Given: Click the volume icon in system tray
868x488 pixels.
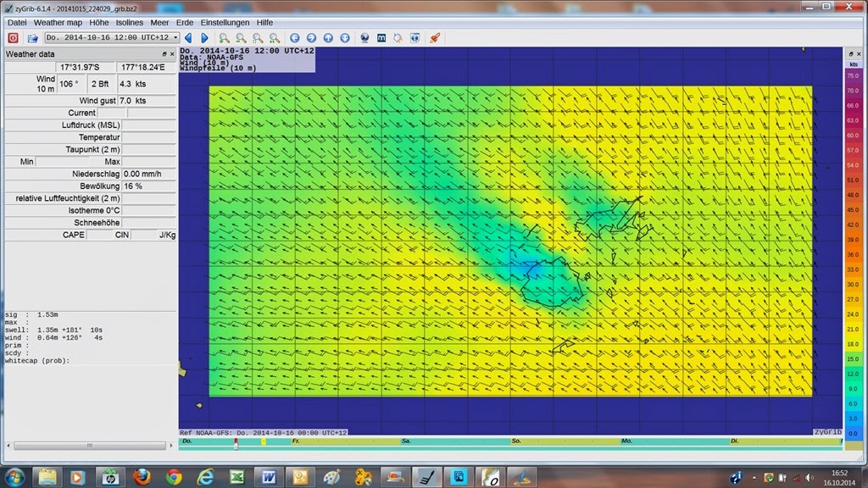Looking at the screenshot, I should (x=810, y=478).
